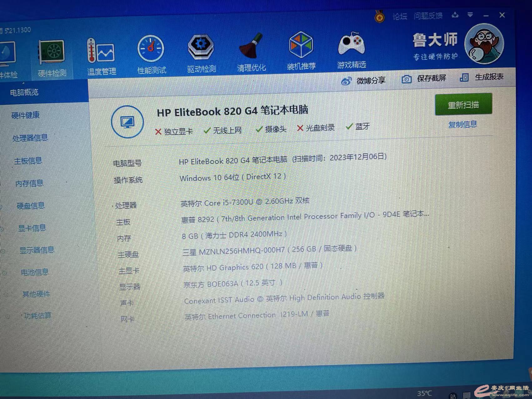Click the 惠普 8292 motherboard value
This screenshot has width=532, height=399.
point(305,216)
